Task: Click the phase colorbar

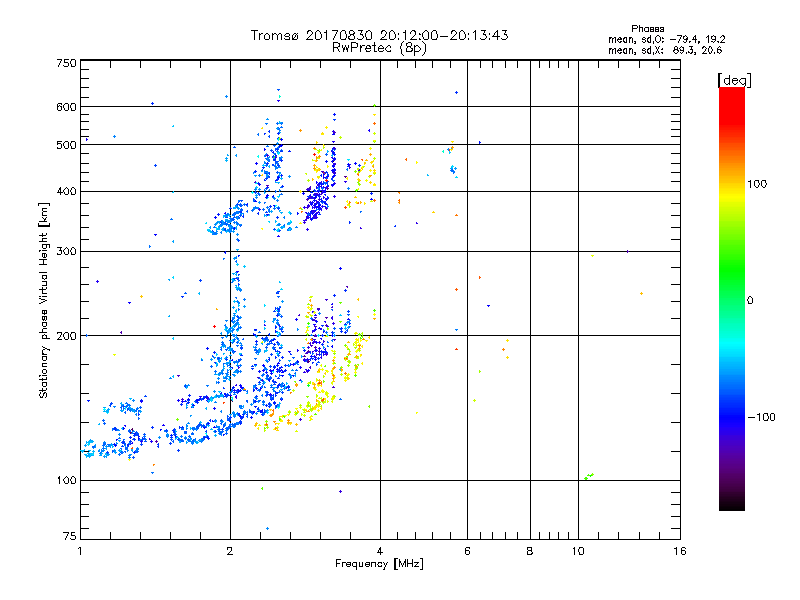Action: coord(732,299)
